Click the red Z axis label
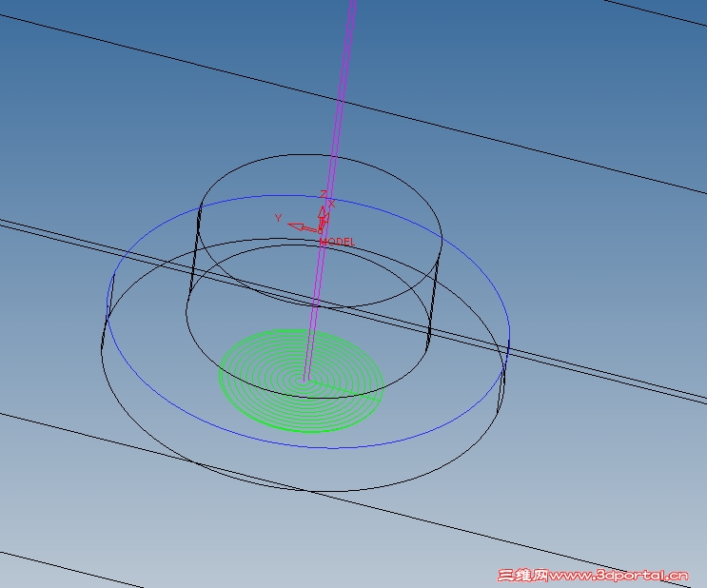Viewport: 707px width, 588px height. click(x=323, y=194)
